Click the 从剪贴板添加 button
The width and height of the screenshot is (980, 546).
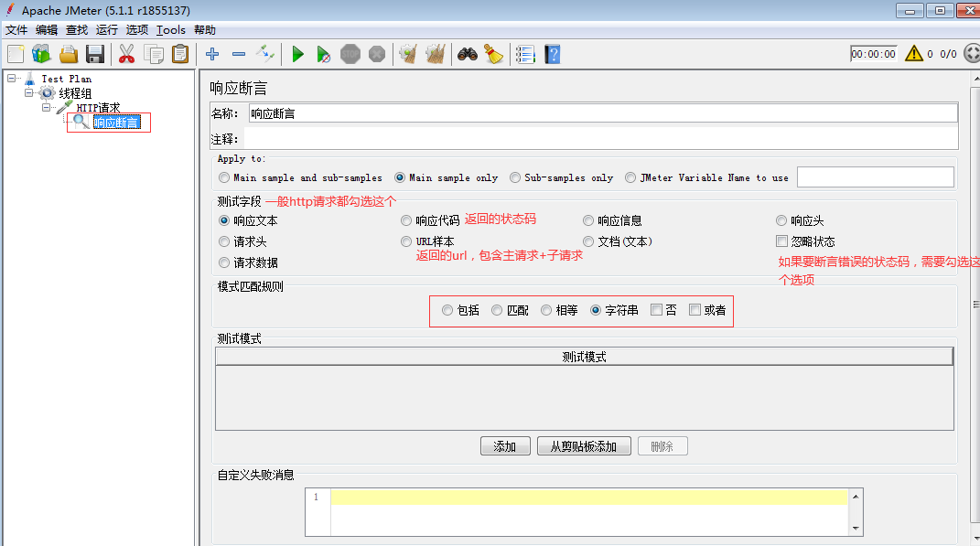point(584,446)
